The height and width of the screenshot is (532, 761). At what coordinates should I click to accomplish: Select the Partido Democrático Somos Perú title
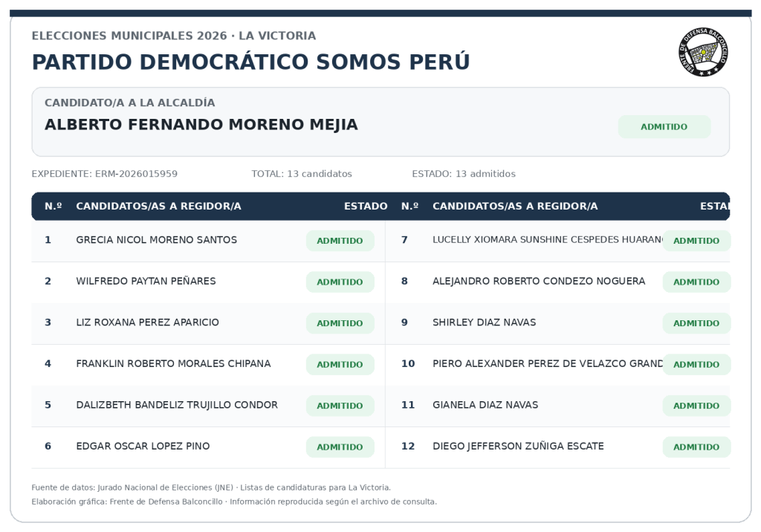(250, 62)
